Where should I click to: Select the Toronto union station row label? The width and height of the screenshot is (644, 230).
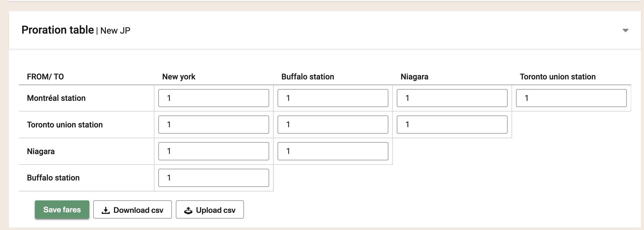pos(65,125)
